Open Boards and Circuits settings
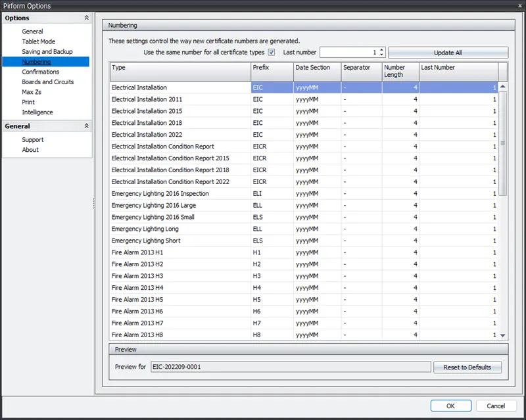Image resolution: width=526 pixels, height=420 pixels. (47, 82)
